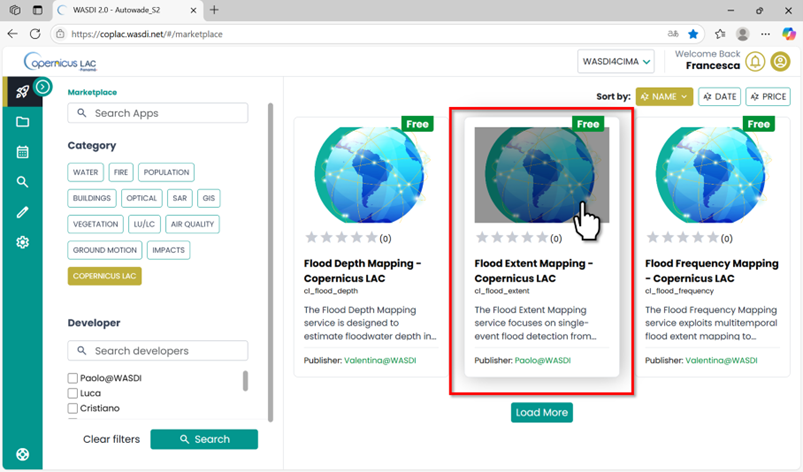Toggle the GIS category filter
Screen dimensions: 803x472
coord(208,198)
